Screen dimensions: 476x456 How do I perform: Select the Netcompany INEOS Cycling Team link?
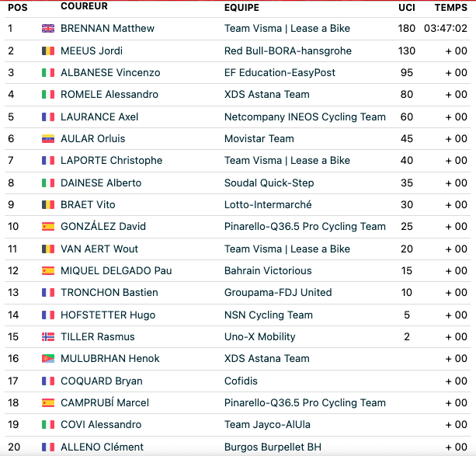(x=305, y=117)
